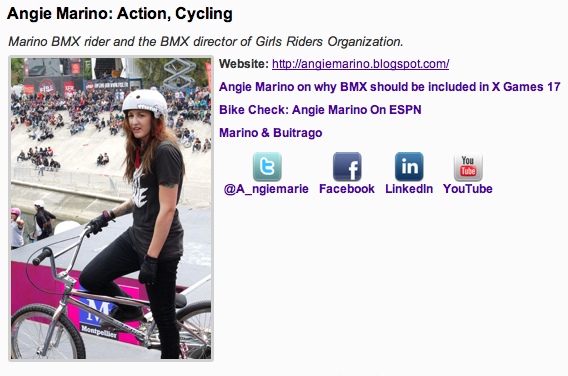Click the BMX rider profile photo

click(x=111, y=209)
